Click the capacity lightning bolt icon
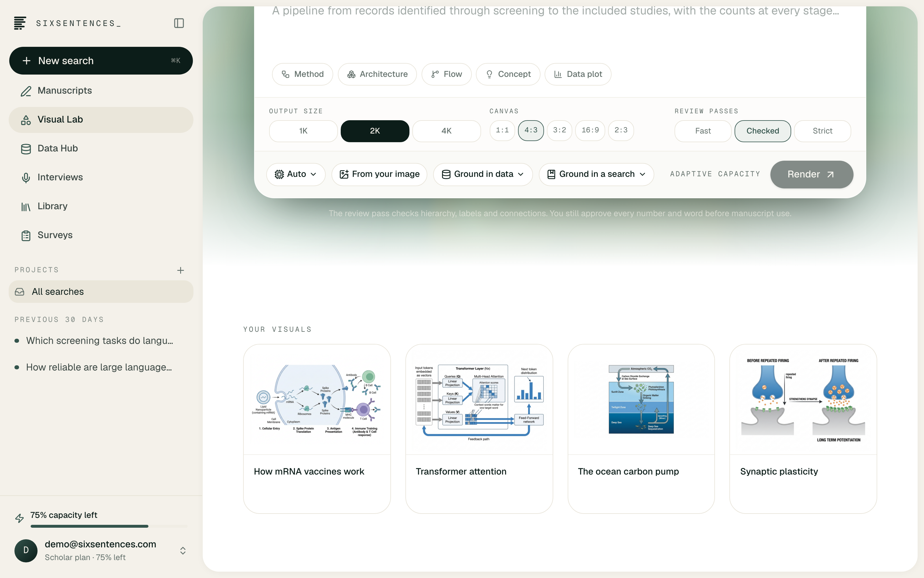 point(19,518)
